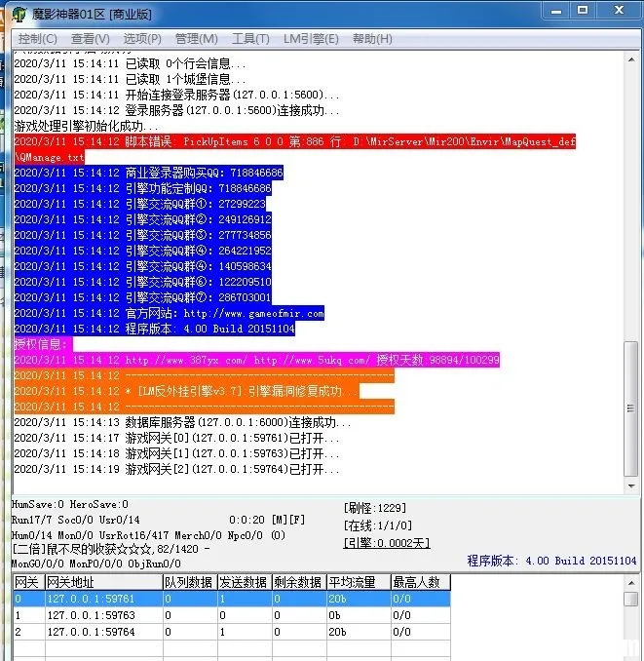Click the 引擎交流QQ群⑦ 286703001 line
Image resolution: width=644 pixels, height=661 pixels.
pos(143,297)
